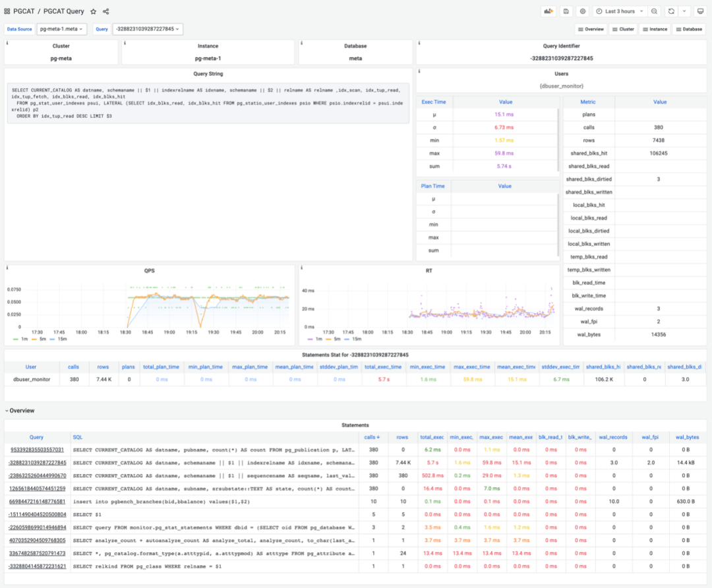Viewport: 712px width, 588px height.
Task: Share the dashboard via share icon
Action: [x=105, y=11]
